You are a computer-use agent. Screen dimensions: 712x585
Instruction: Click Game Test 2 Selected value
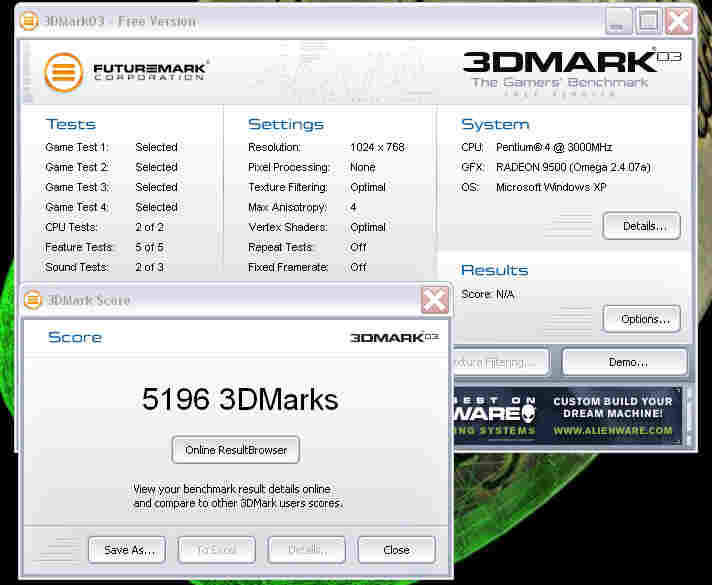[156, 167]
